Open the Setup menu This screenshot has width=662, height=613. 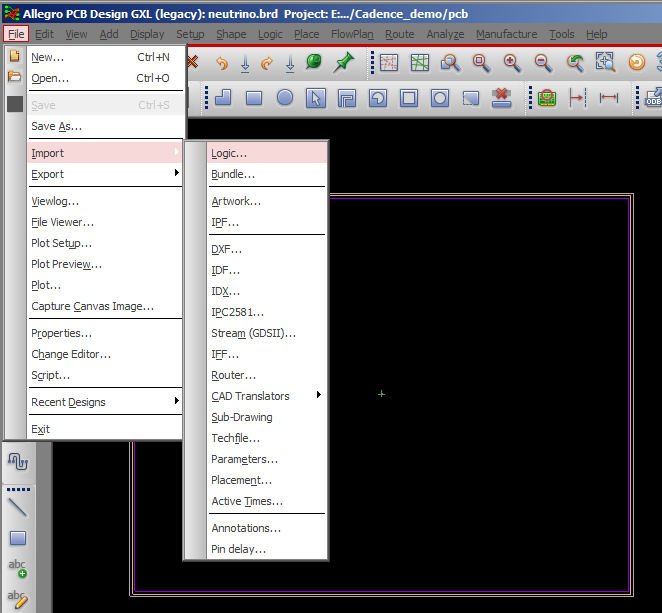click(x=190, y=34)
